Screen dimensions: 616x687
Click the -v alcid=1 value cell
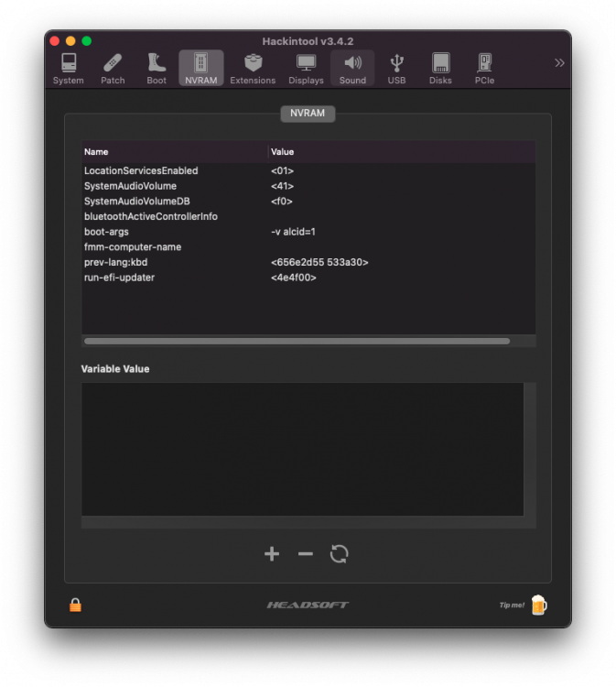pos(293,232)
